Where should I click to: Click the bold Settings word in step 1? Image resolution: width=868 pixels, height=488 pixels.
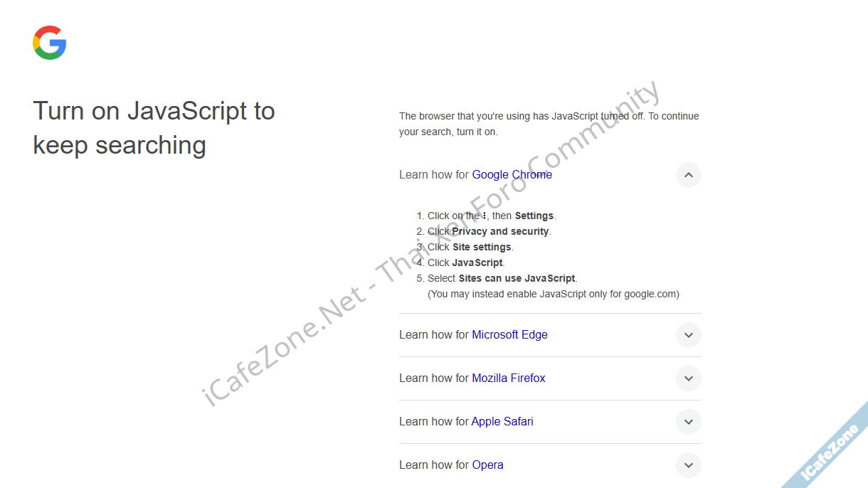click(534, 216)
